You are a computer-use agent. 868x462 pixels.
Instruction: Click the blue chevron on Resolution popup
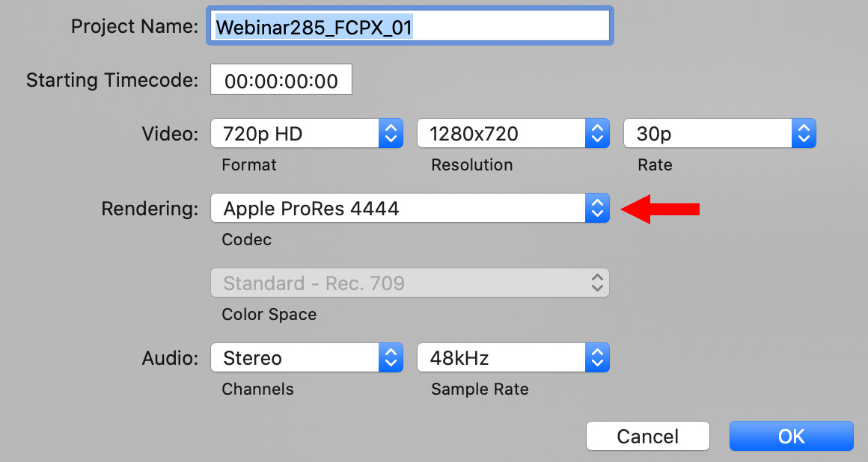[597, 133]
